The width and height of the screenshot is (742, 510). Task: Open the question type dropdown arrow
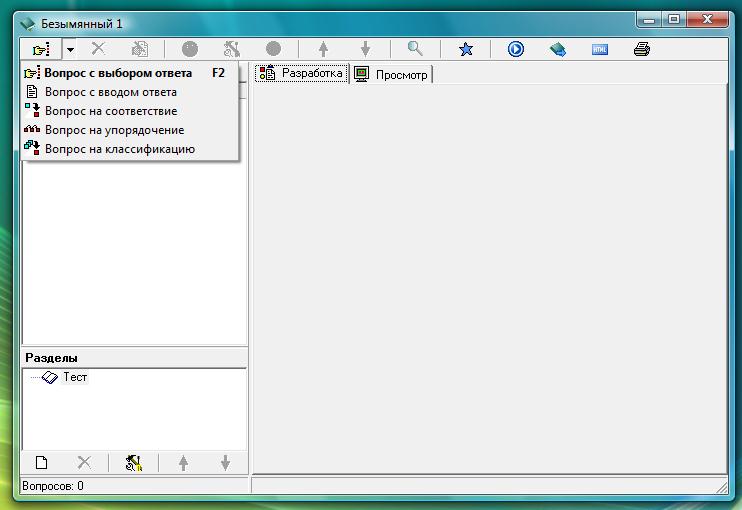coord(70,49)
